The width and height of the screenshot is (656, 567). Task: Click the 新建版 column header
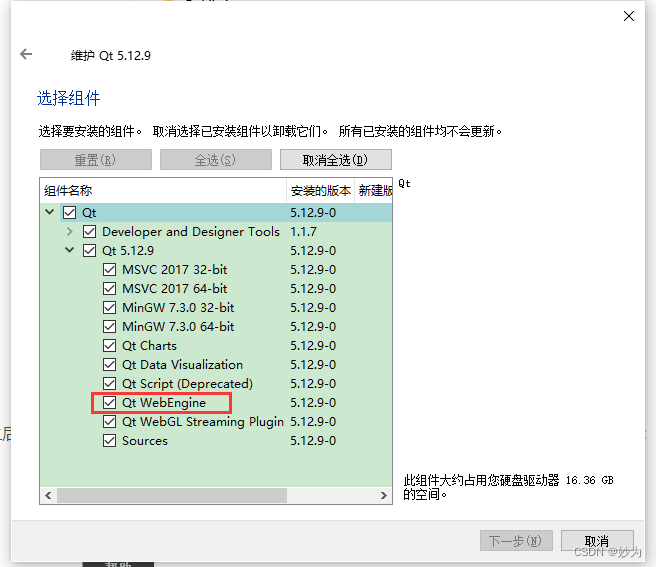(x=374, y=191)
